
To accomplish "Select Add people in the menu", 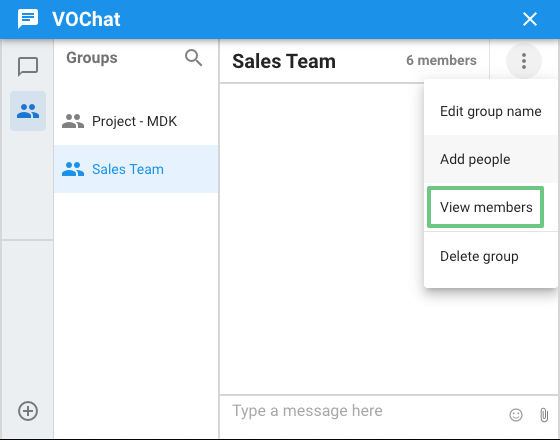I will pos(490,159).
